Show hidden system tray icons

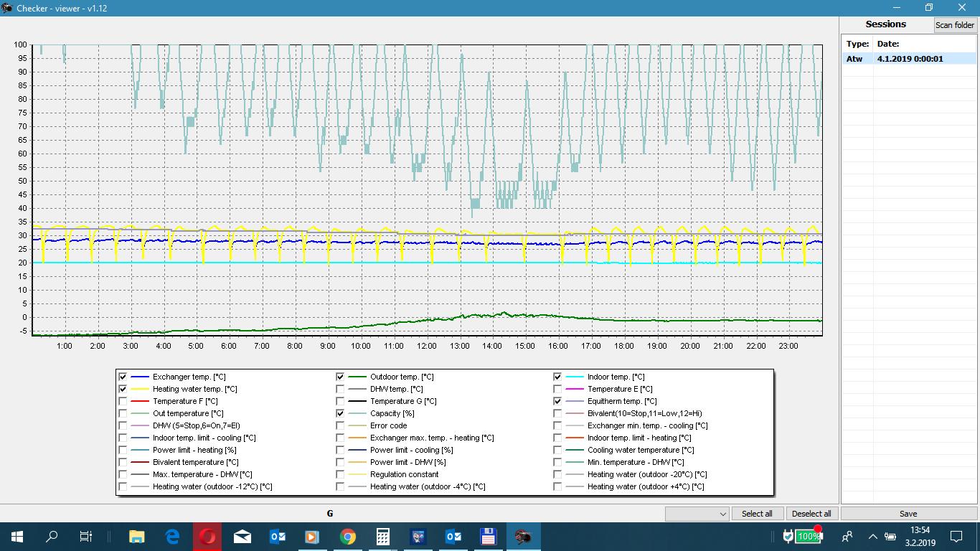point(872,536)
